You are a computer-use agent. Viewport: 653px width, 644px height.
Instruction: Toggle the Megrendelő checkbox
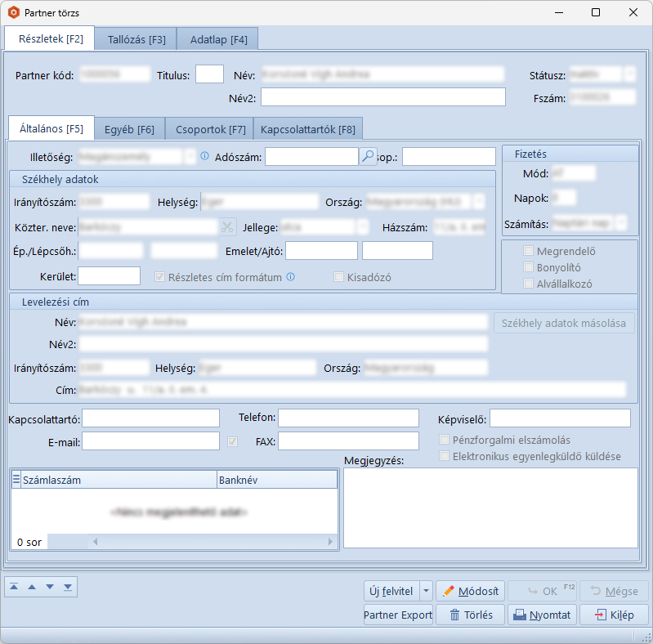coord(529,251)
